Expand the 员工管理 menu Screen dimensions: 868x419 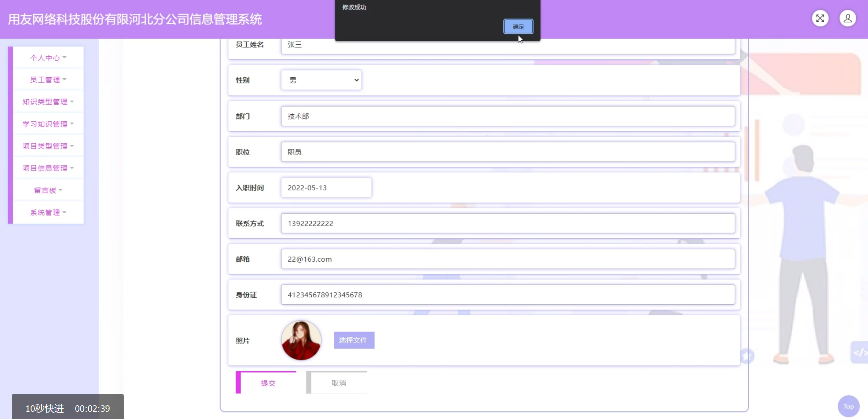click(x=48, y=80)
